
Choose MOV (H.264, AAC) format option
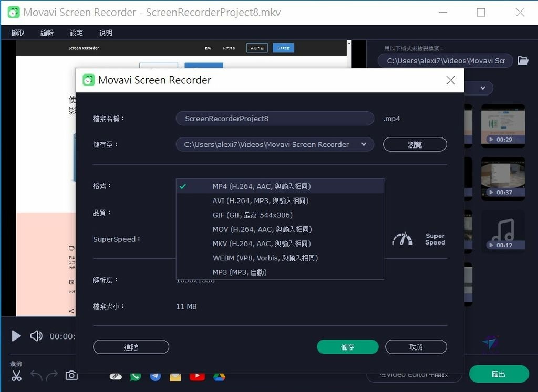[x=280, y=229]
